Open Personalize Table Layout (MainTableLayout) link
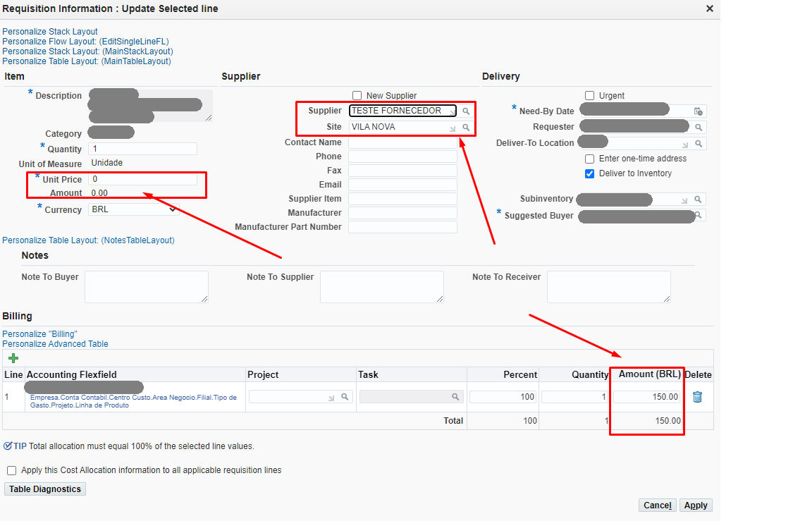The height and width of the screenshot is (521, 812). click(x=87, y=61)
